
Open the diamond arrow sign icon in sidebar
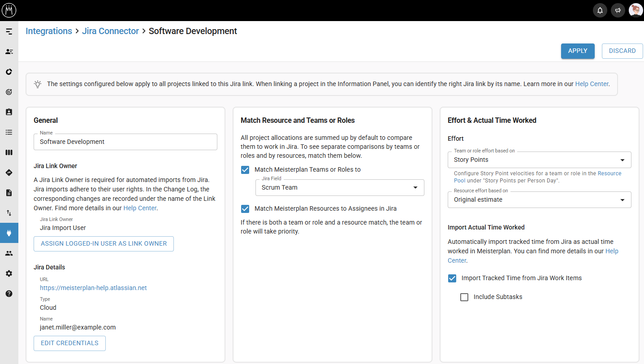pos(9,173)
